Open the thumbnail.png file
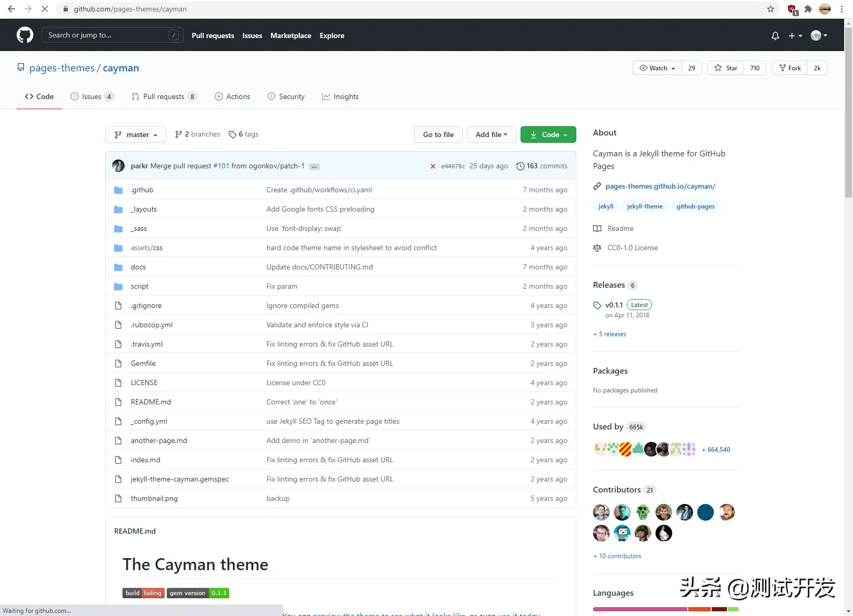Image resolution: width=853 pixels, height=616 pixels. (154, 498)
